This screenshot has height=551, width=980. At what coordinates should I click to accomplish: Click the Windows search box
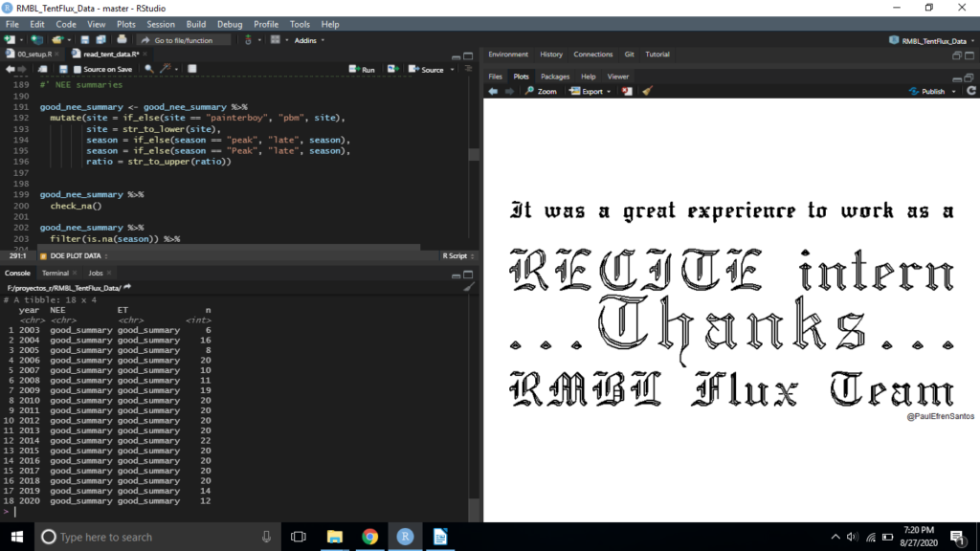(158, 537)
